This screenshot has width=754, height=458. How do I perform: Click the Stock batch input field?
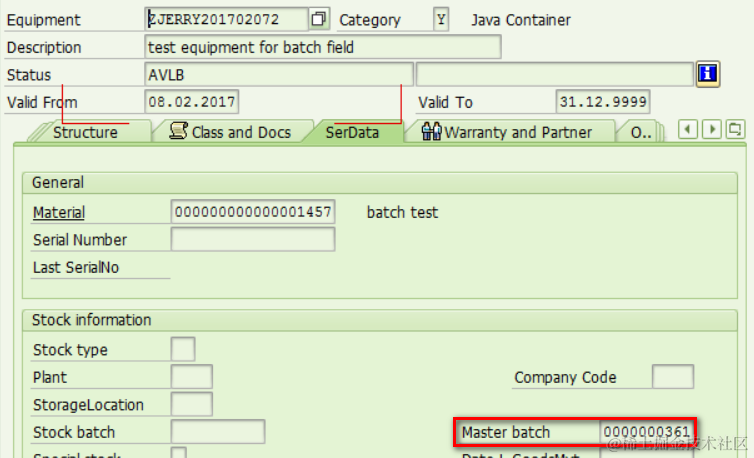(x=218, y=432)
